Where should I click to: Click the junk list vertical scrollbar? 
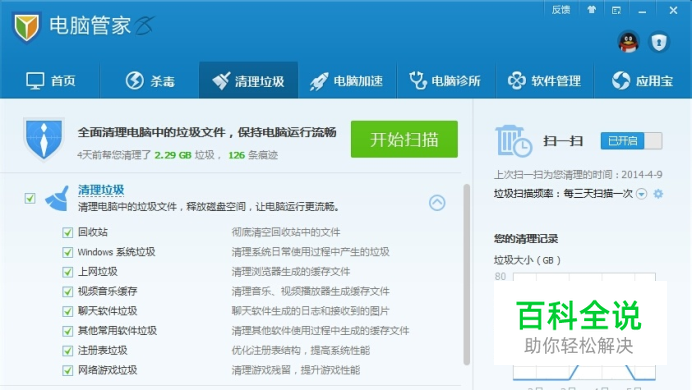point(466,275)
